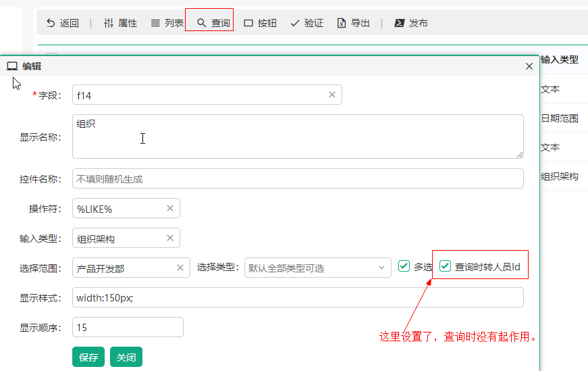Click the 发布 publish icon

pos(399,23)
